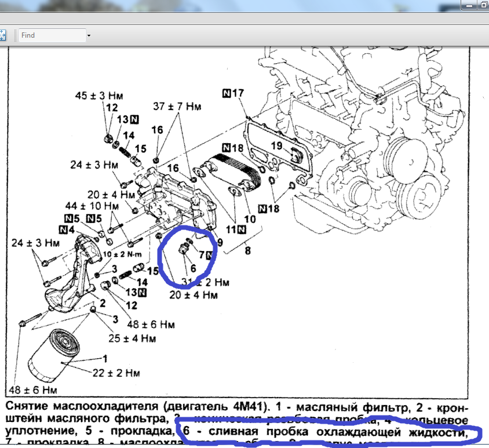Click callout number 8 under the bracket line

coord(247,250)
